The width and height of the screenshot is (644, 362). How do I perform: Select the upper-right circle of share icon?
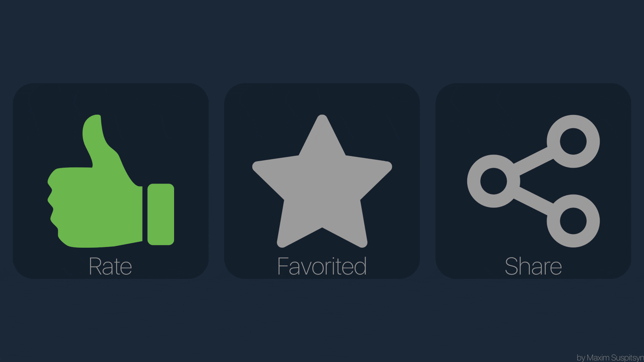(x=573, y=141)
